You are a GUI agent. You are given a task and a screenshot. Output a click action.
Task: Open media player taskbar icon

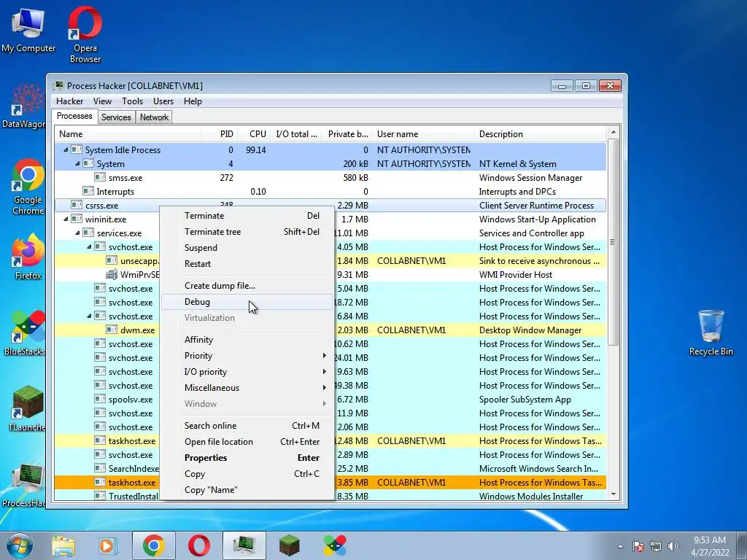click(108, 545)
